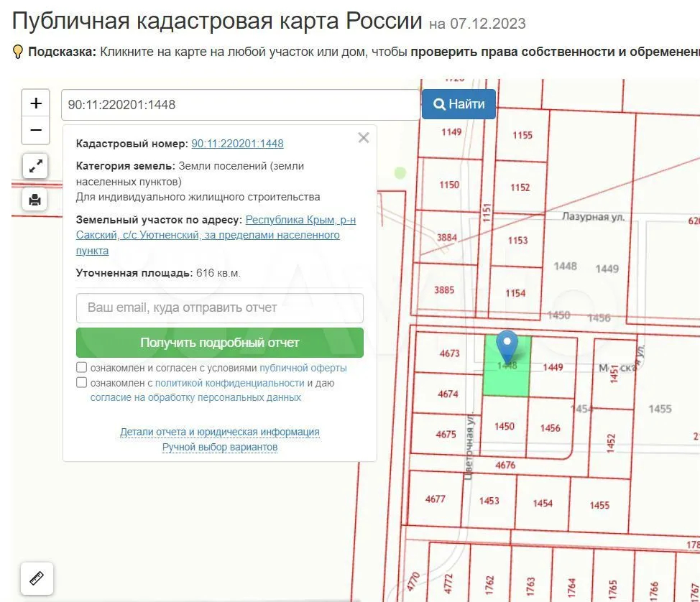Select Ручной выбор вариантов link
The image size is (700, 602).
pyautogui.click(x=219, y=447)
